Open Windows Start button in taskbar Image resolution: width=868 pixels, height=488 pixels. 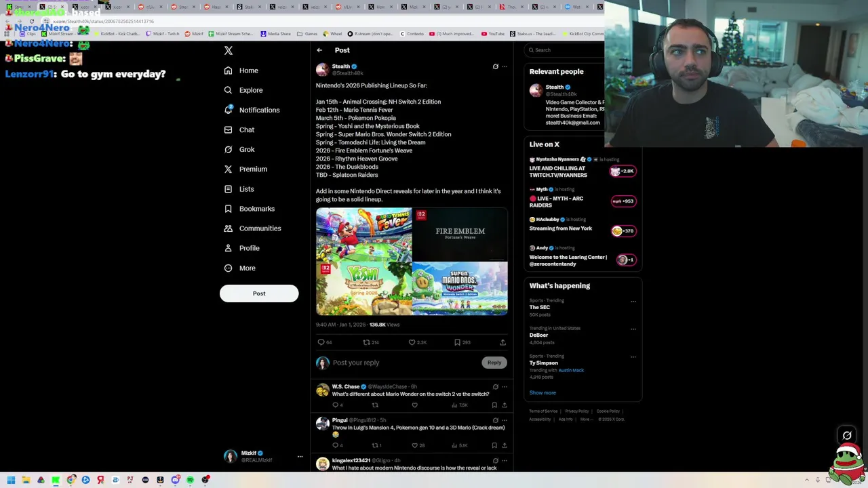(11, 480)
